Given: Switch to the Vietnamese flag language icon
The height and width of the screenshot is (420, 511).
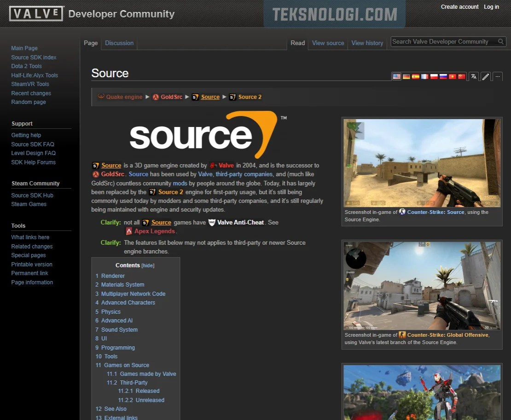Looking at the screenshot, I should click(453, 76).
